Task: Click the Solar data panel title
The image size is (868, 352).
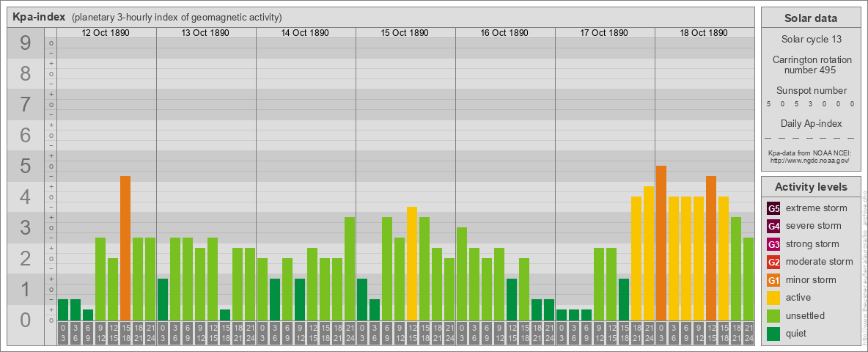Action: (x=811, y=18)
